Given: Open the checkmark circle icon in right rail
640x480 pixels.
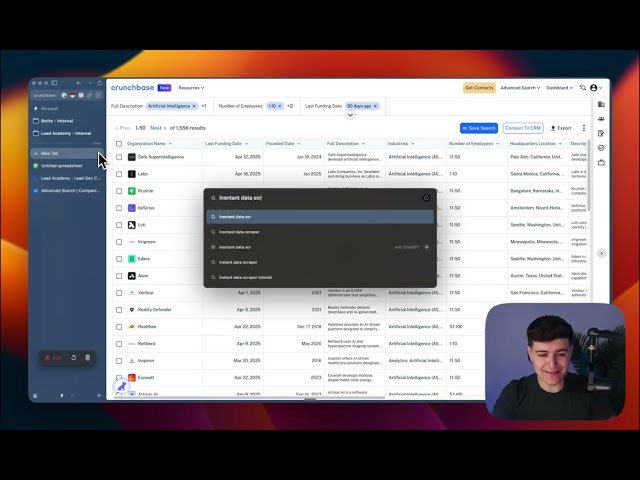Looking at the screenshot, I should pyautogui.click(x=601, y=148).
